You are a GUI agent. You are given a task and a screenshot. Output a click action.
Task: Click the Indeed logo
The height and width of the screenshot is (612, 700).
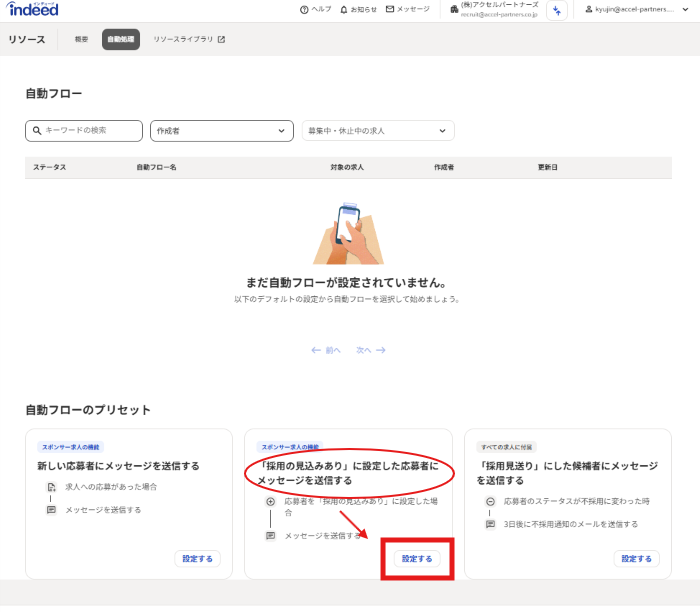[x=33, y=10]
